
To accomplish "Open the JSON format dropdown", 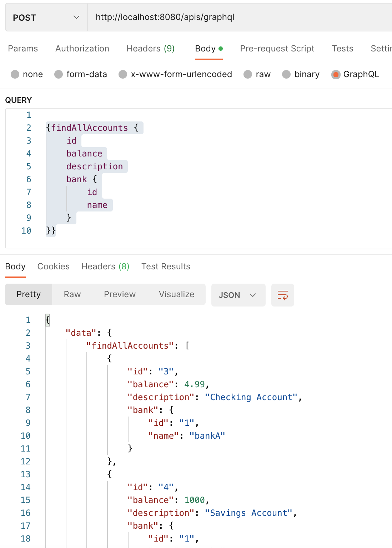I will 238,295.
